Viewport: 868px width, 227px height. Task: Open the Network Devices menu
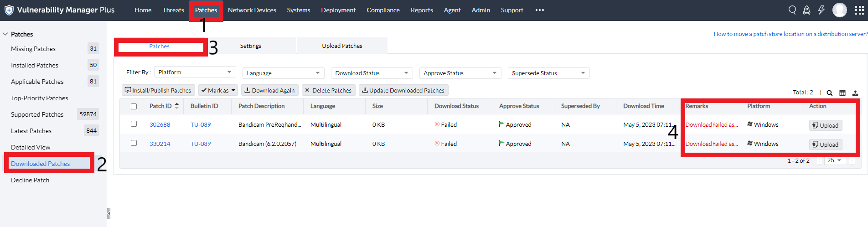[x=252, y=10]
